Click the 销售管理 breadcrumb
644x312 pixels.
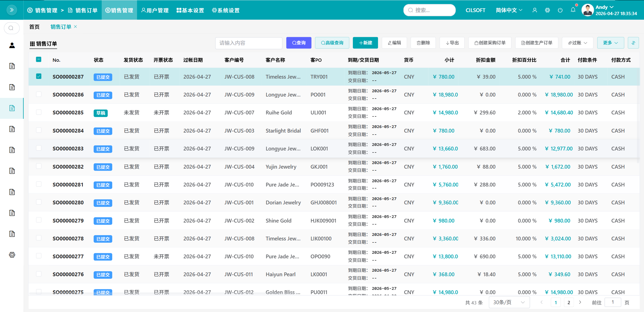point(42,10)
